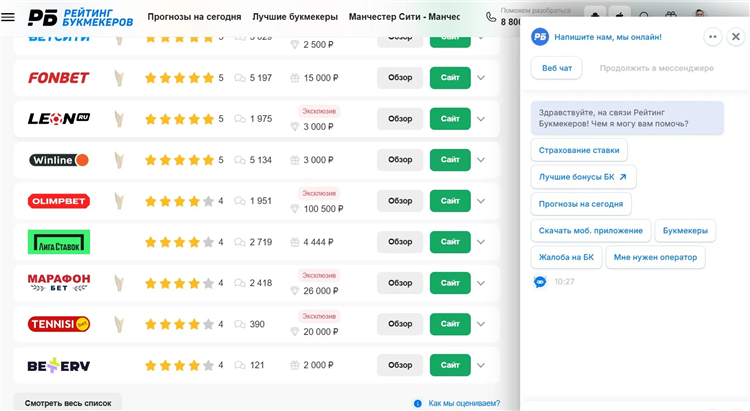Click the phone handset icon in header

pyautogui.click(x=491, y=17)
